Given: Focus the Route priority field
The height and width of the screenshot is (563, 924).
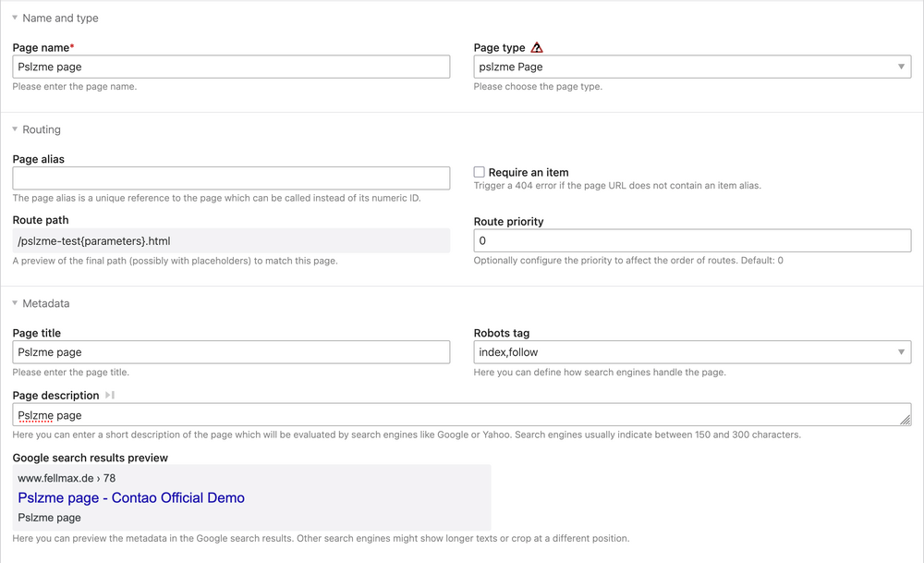Looking at the screenshot, I should pyautogui.click(x=692, y=240).
